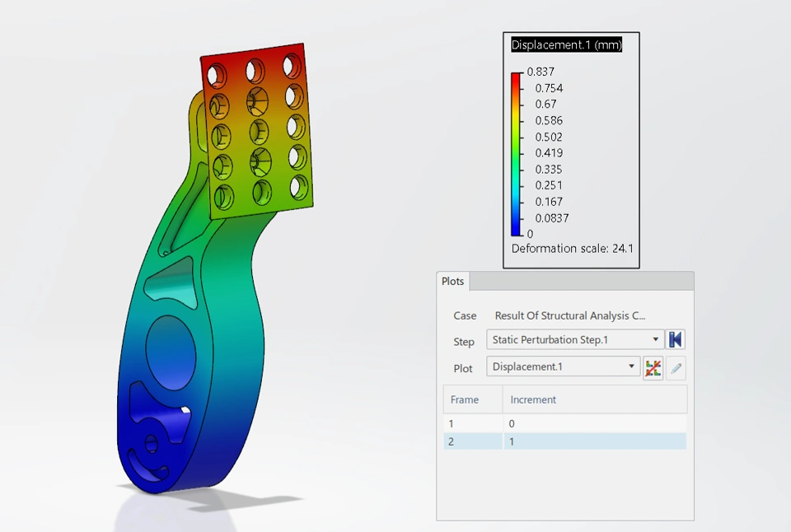The width and height of the screenshot is (791, 532).
Task: Click the Plot label in Plots panel
Action: pyautogui.click(x=462, y=369)
